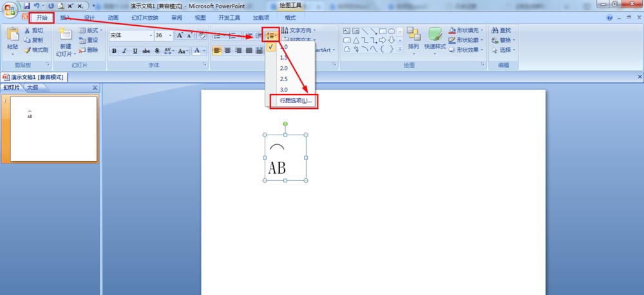The height and width of the screenshot is (295, 644).
Task: Open 行距选项 line spacing options
Action: pyautogui.click(x=294, y=100)
